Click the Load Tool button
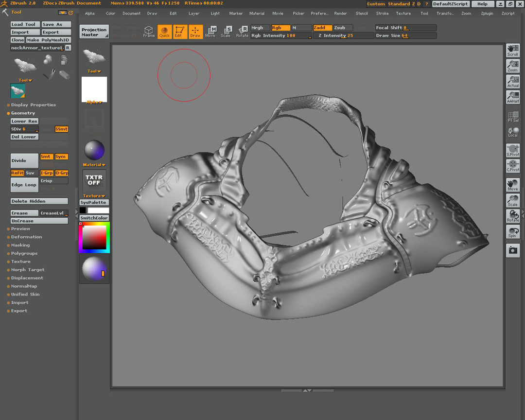 pyautogui.click(x=24, y=24)
